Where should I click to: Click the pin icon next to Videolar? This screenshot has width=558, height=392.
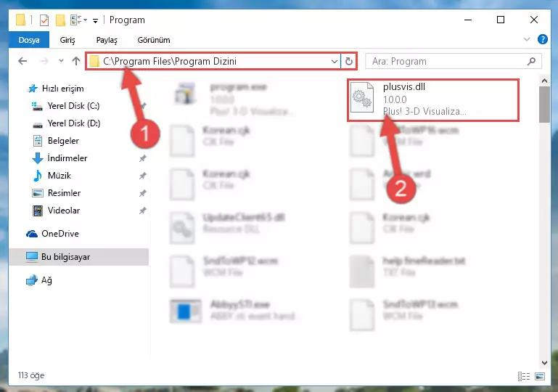(142, 211)
